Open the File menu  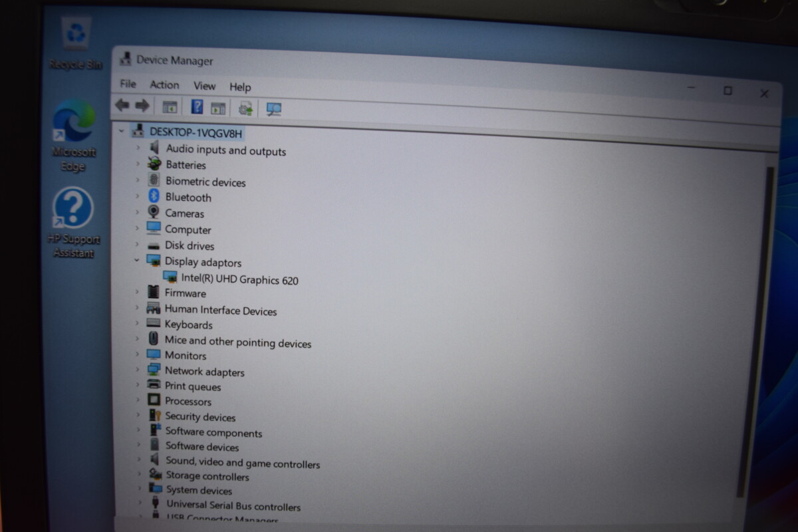click(x=128, y=84)
